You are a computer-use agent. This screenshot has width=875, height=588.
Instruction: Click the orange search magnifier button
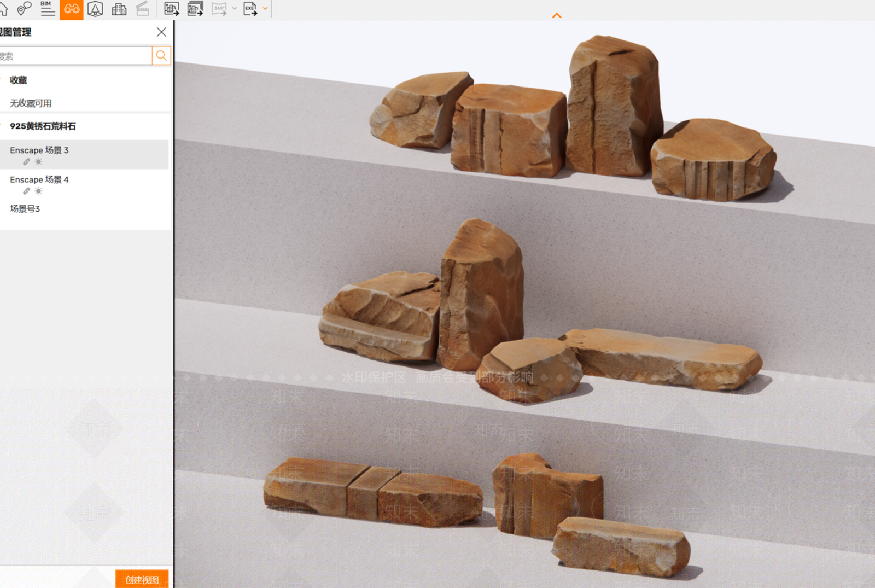click(161, 55)
